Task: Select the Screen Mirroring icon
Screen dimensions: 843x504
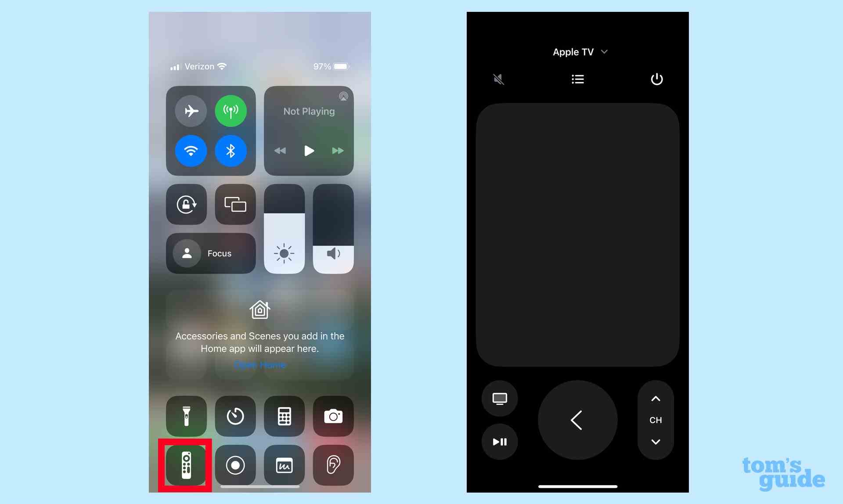Action: 236,205
